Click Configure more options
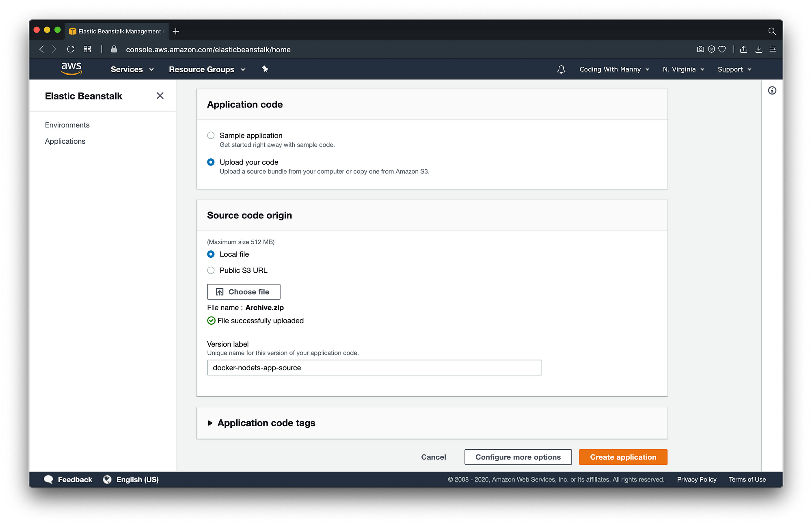The height and width of the screenshot is (526, 812). click(x=518, y=457)
